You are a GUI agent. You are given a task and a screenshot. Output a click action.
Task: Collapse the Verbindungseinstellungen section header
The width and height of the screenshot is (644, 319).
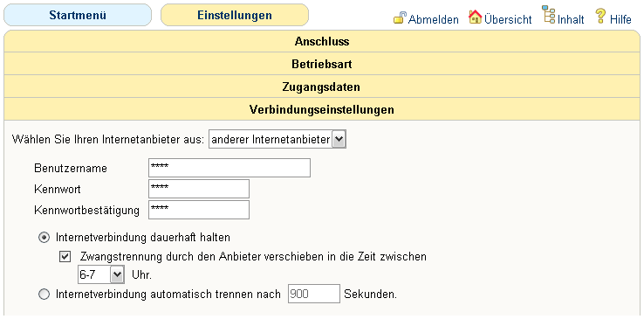point(322,110)
